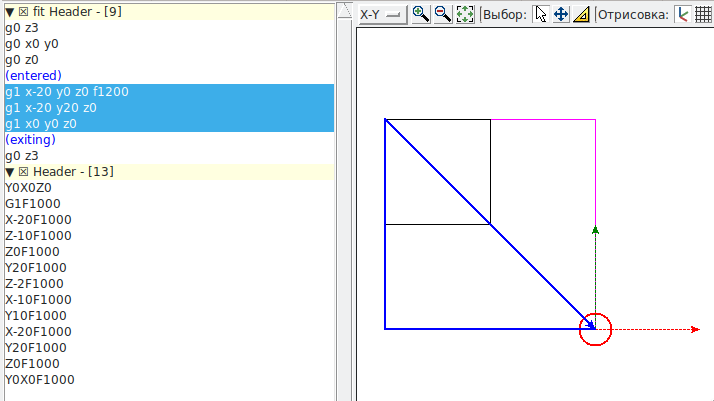The width and height of the screenshot is (714, 401).
Task: Open the X-Y view plane dropdown
Action: click(x=382, y=15)
